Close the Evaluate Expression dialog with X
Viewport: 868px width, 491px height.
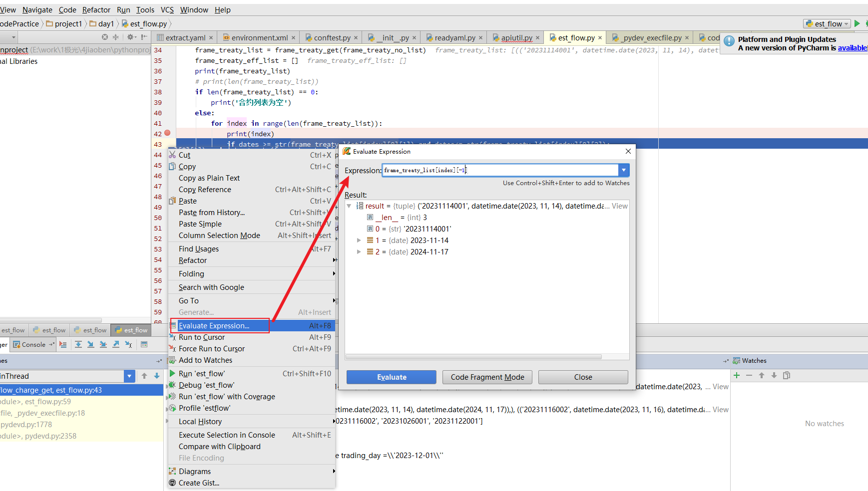[628, 151]
